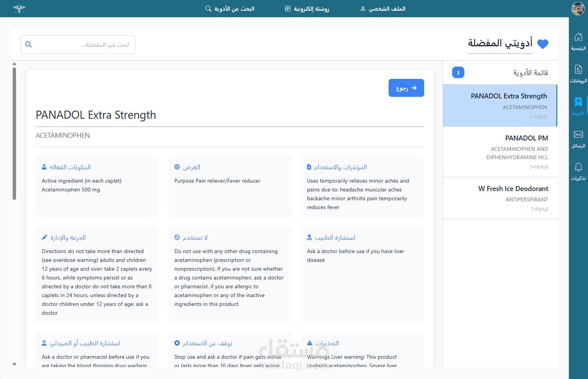Go to the personal profile menu

point(383,8)
